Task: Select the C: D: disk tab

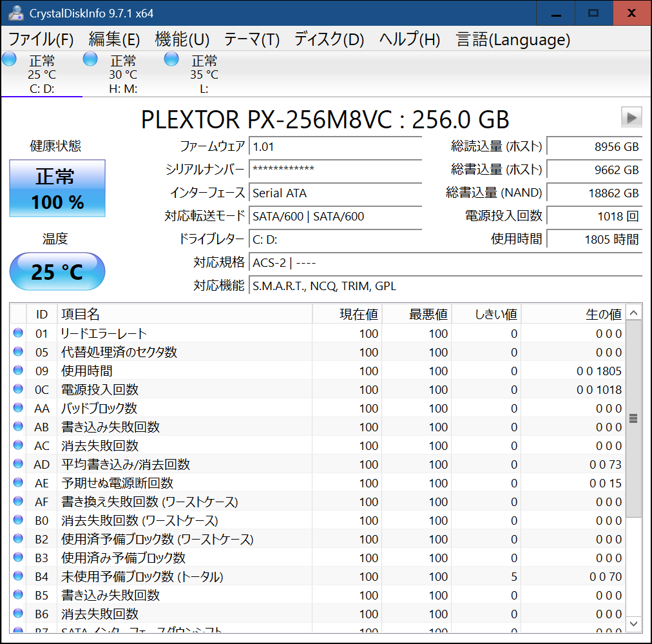Action: point(42,74)
